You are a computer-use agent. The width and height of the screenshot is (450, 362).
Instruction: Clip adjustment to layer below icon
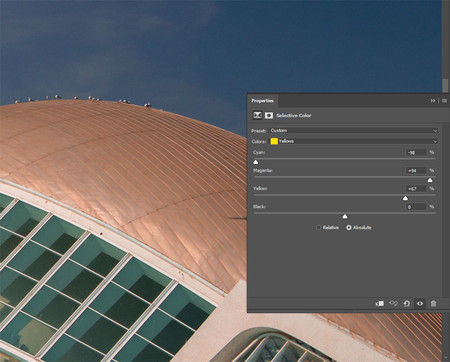[380, 303]
